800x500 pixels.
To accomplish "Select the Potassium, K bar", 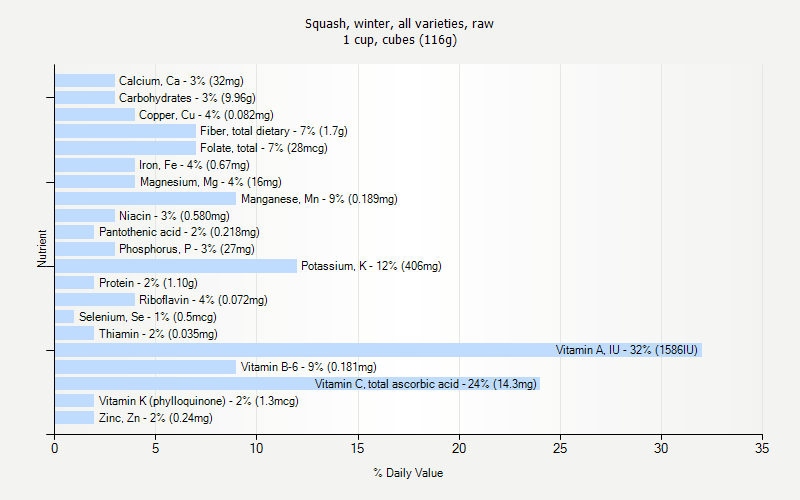I will pyautogui.click(x=175, y=266).
